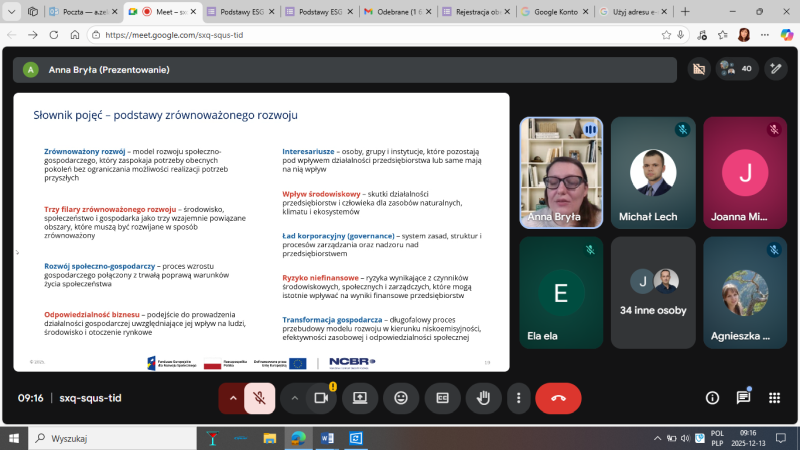
Task: Start sharing your screen
Action: [x=360, y=398]
